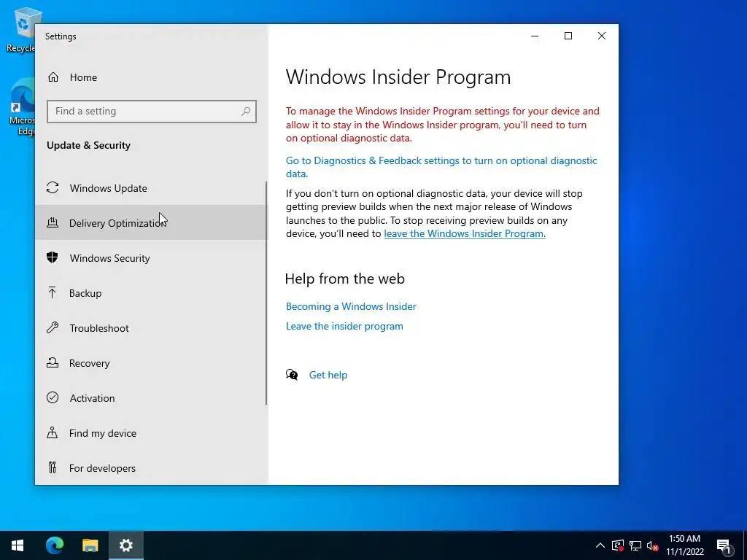747x560 pixels.
Task: Maximize the Settings window
Action: [568, 36]
